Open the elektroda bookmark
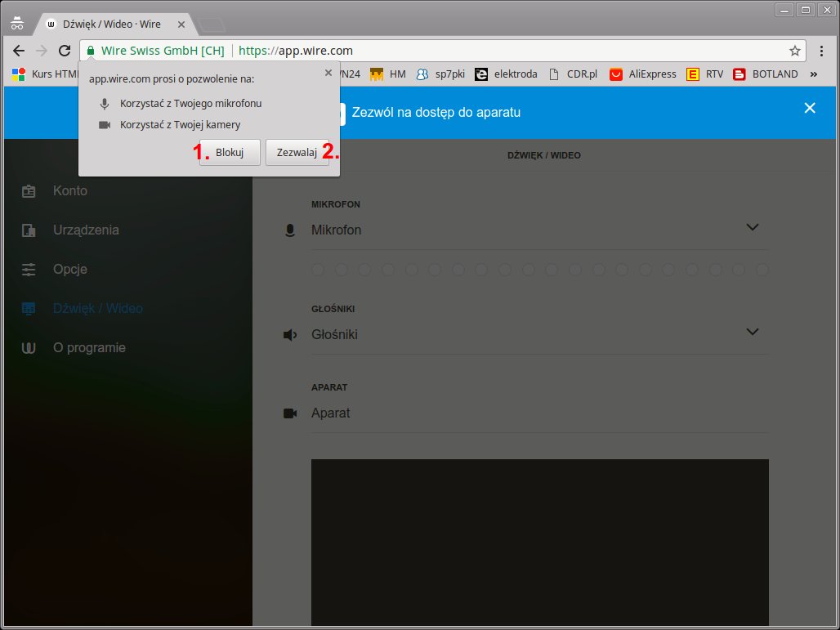840x630 pixels. coord(507,74)
